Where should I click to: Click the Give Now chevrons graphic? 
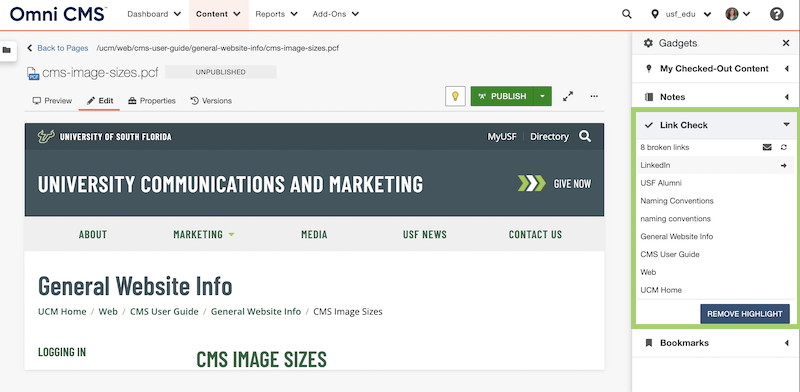pyautogui.click(x=532, y=183)
